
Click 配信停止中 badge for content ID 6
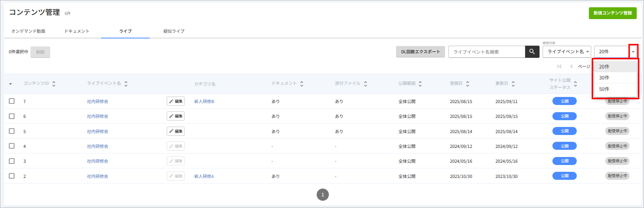(617, 116)
